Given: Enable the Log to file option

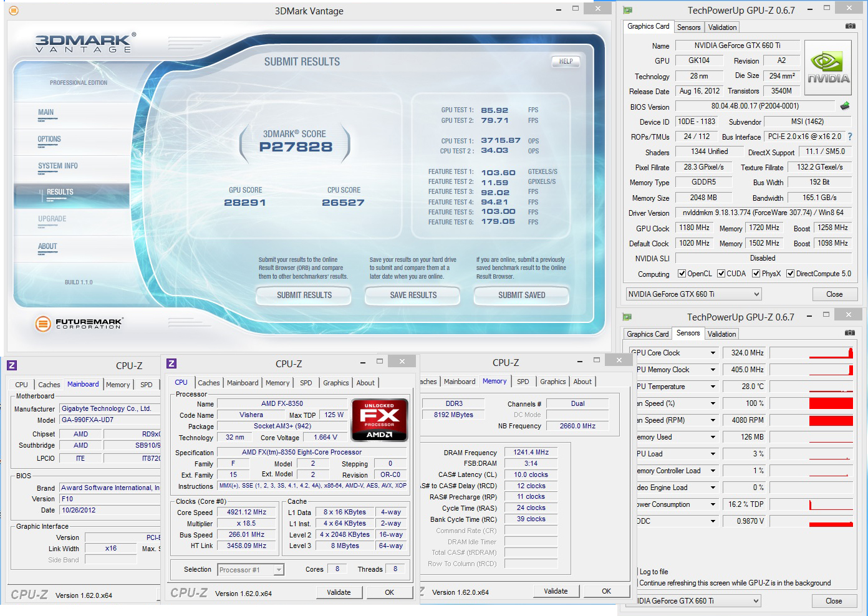Looking at the screenshot, I should click(x=653, y=572).
